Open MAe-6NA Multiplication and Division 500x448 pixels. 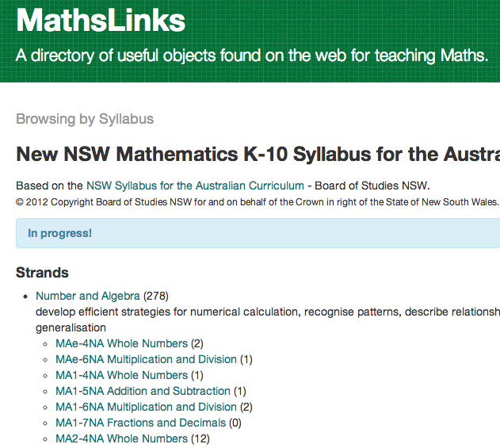(146, 360)
